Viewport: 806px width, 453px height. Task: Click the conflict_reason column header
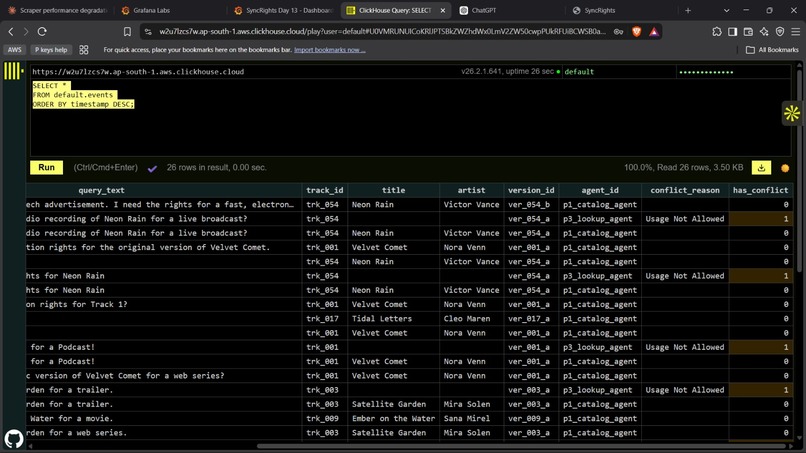click(x=685, y=190)
